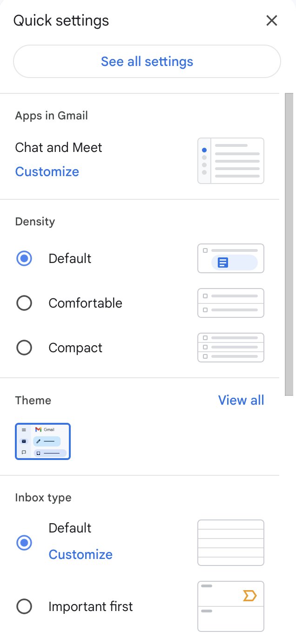Image resolution: width=296 pixels, height=644 pixels.
Task: Open View all themes
Action: (241, 400)
